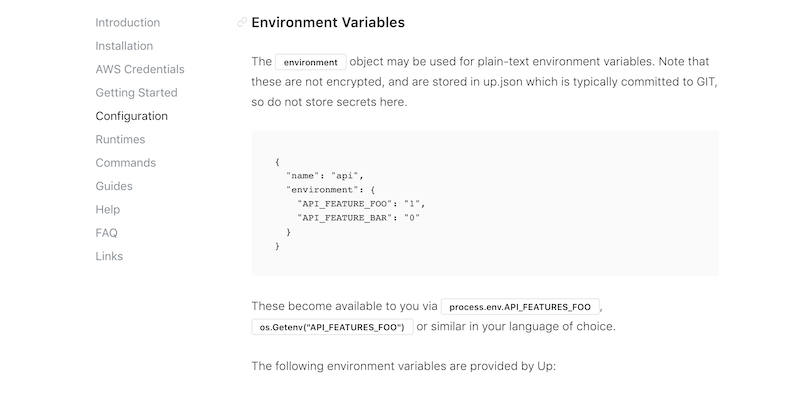Visit the Links section in the sidebar
Image resolution: width=800 pixels, height=402 pixels.
pyautogui.click(x=109, y=256)
